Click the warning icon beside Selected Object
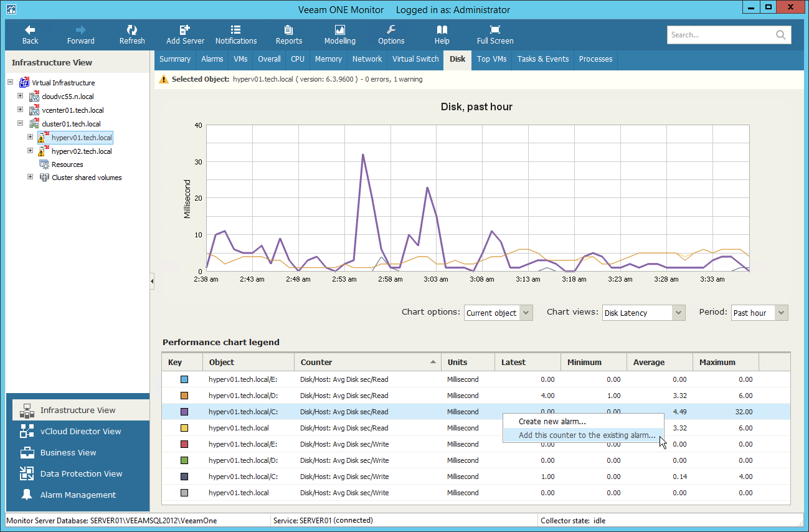This screenshot has width=809, height=532. point(163,79)
